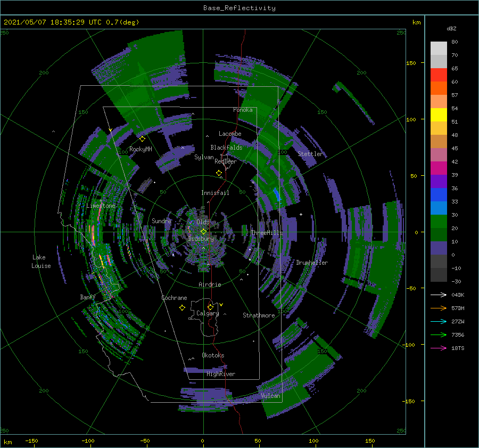Select the yellow diamond marker east of Cochrane
Screen dimensions: 479x448
[182, 308]
